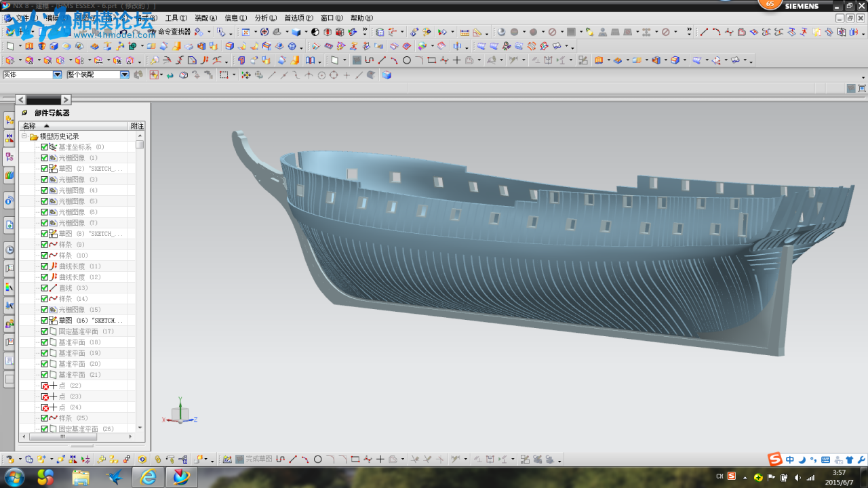Viewport: 868px width, 488px height.
Task: Click the half-shaded sphere display icon
Action: [x=315, y=32]
